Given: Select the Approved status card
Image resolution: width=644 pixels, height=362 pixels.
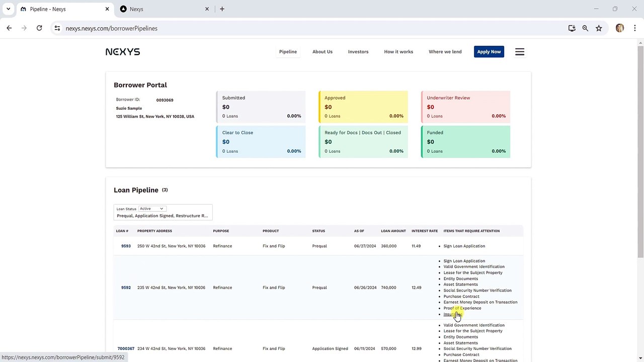Looking at the screenshot, I should [363, 107].
